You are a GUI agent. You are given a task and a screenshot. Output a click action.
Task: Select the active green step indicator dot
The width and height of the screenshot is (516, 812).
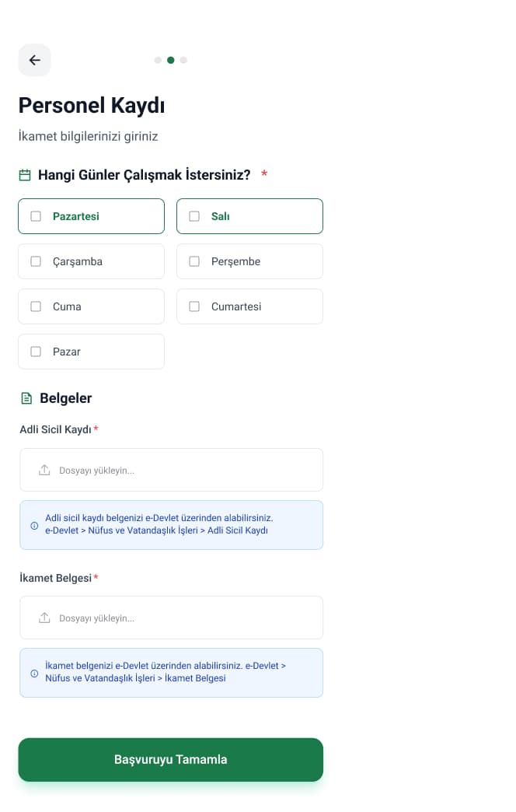point(171,60)
